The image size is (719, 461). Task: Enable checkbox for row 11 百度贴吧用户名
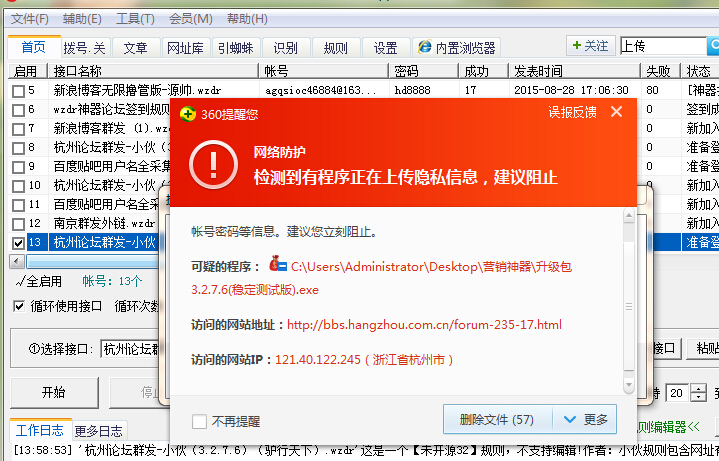click(18, 205)
